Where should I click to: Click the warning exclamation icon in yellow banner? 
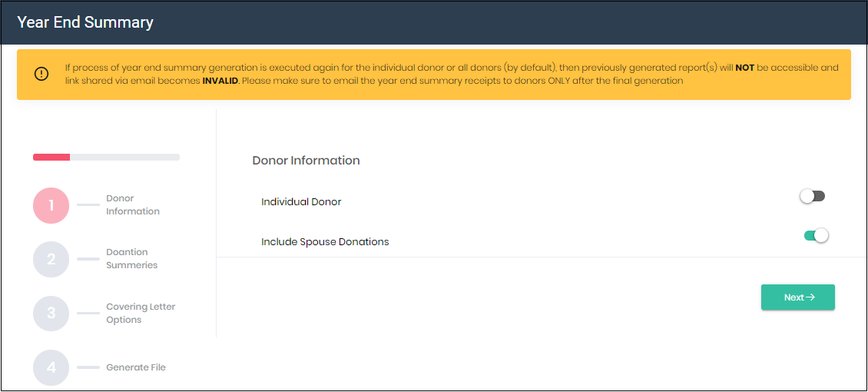coord(41,75)
